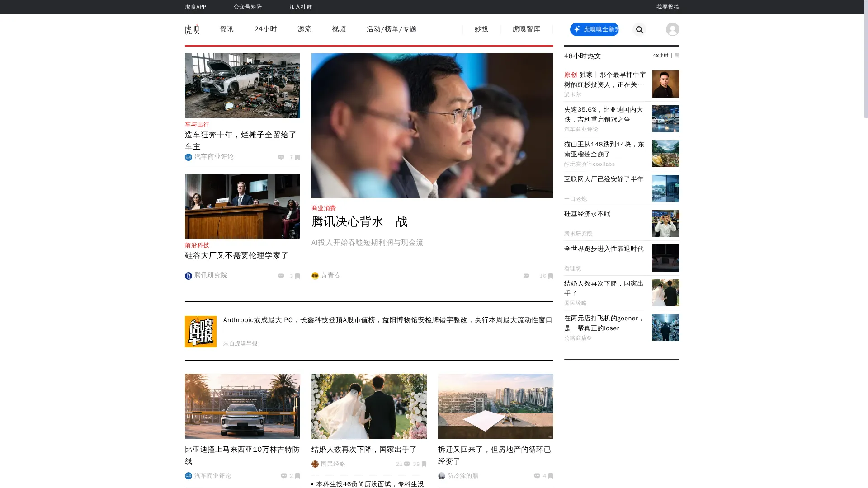This screenshot has width=868, height=488.
Task: Click 梁卡尔 author name
Action: pos(572,94)
